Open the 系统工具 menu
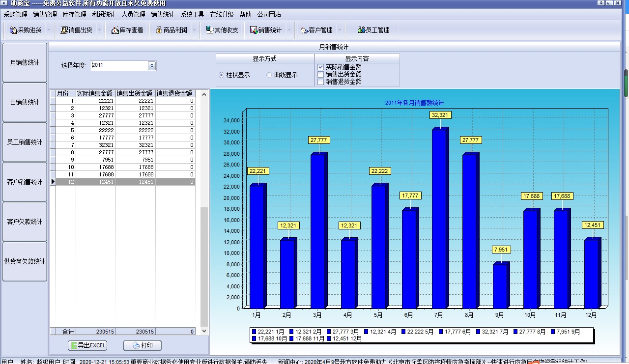Viewport: 629px width, 364px height. pos(193,14)
